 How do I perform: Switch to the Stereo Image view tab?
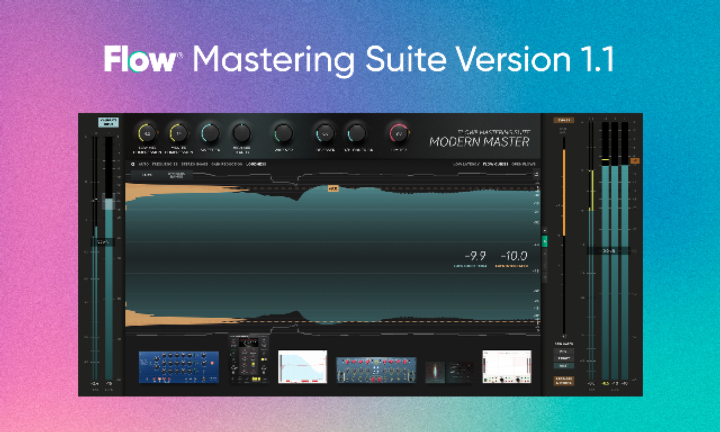click(x=194, y=164)
